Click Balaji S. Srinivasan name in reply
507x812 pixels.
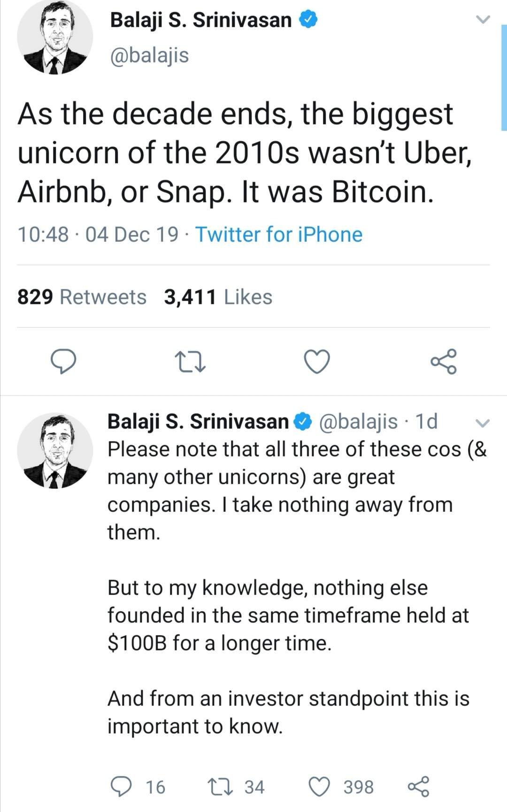(198, 421)
